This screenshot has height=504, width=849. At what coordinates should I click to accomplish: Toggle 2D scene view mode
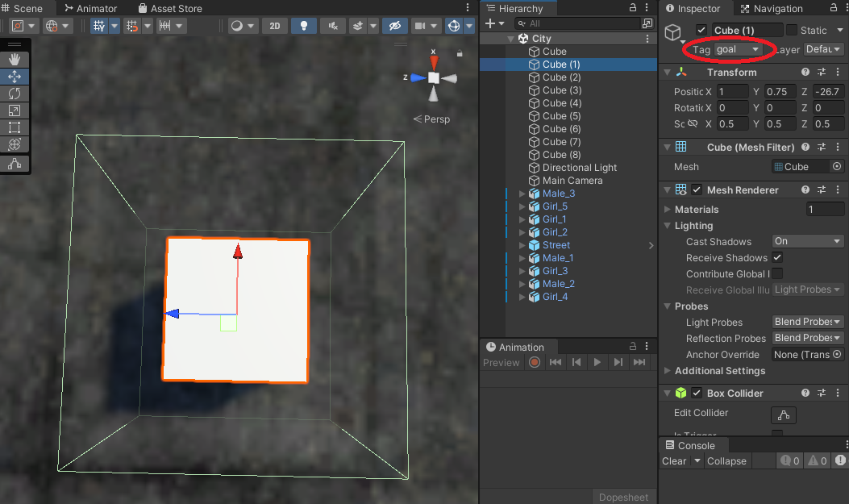click(x=275, y=26)
